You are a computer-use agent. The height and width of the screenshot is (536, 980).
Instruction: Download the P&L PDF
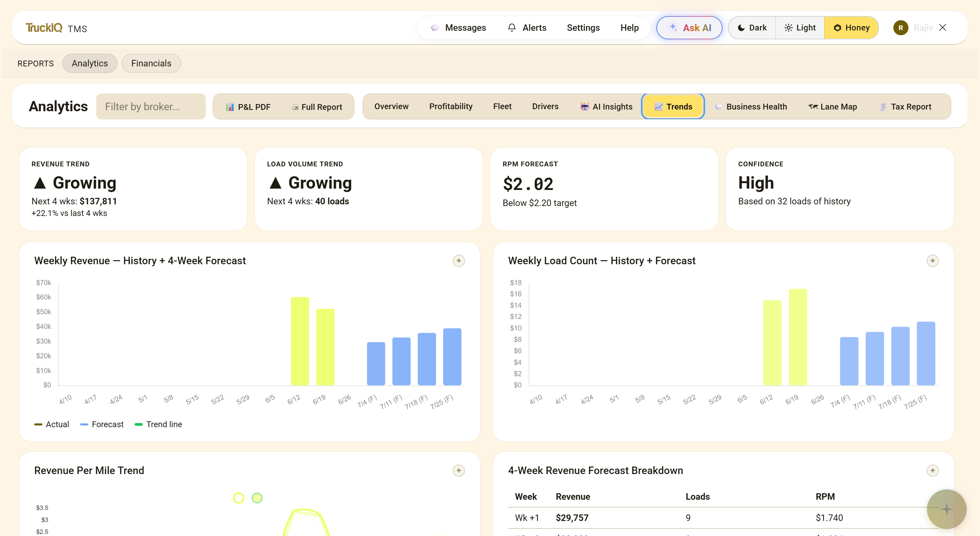[x=248, y=107]
